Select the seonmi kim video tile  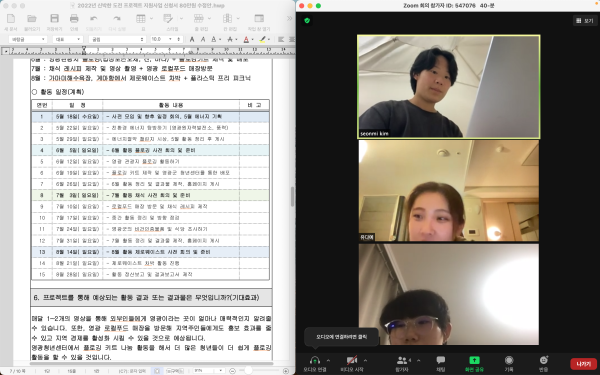pyautogui.click(x=448, y=86)
